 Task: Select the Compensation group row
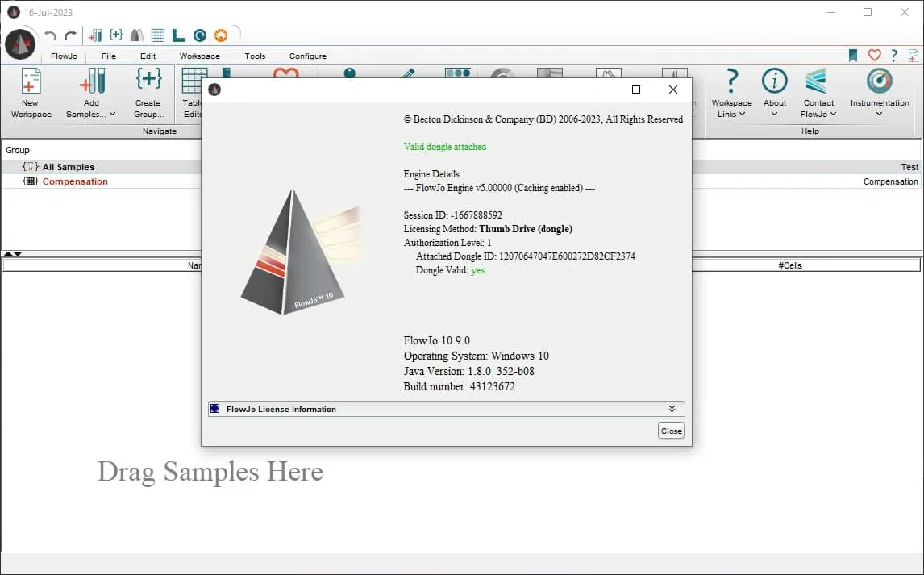(x=102, y=181)
